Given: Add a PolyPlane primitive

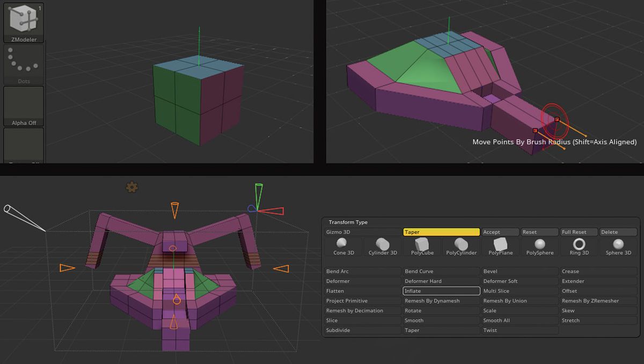Looking at the screenshot, I should point(500,247).
